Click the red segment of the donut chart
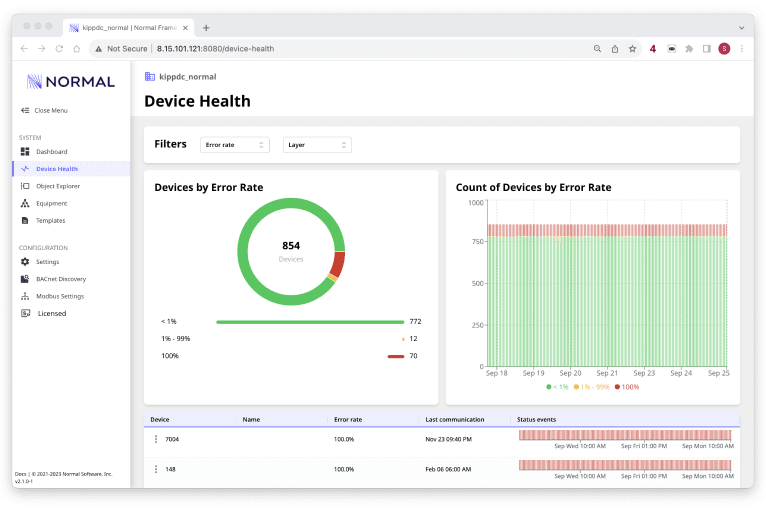The image size is (766, 511). click(x=338, y=264)
